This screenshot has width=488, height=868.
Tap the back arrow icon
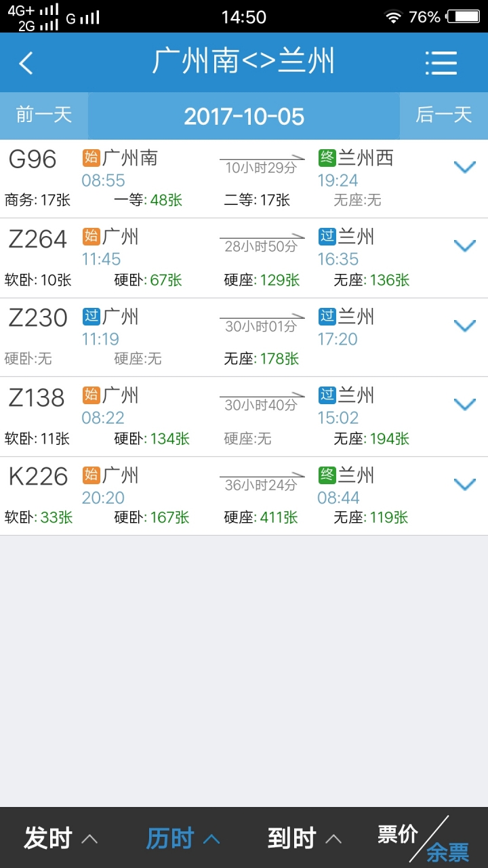coord(26,63)
